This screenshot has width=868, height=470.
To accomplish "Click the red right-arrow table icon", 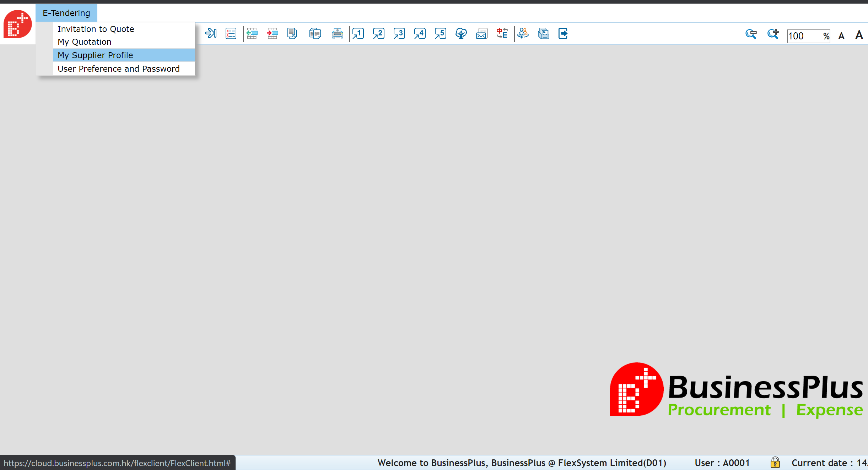I will 273,34.
